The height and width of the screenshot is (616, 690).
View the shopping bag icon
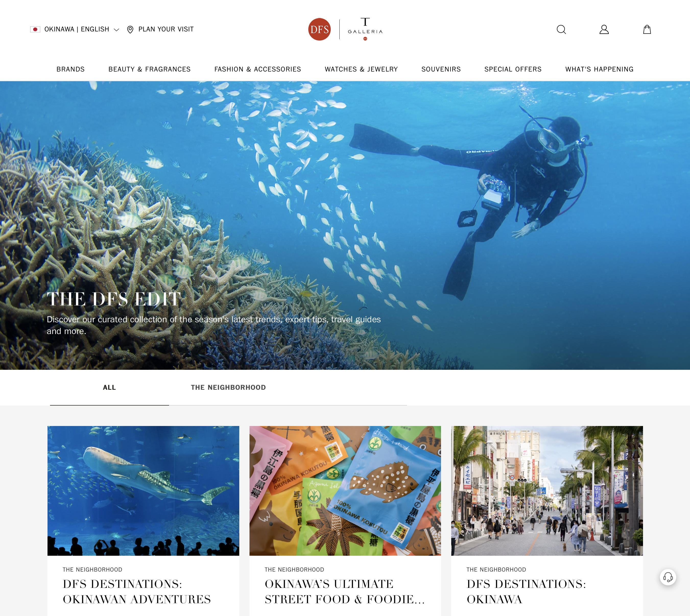647,29
